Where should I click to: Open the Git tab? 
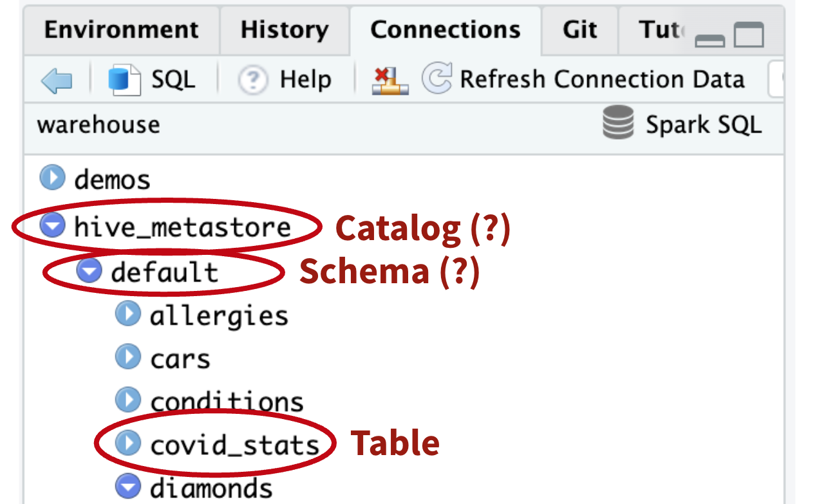(x=579, y=30)
